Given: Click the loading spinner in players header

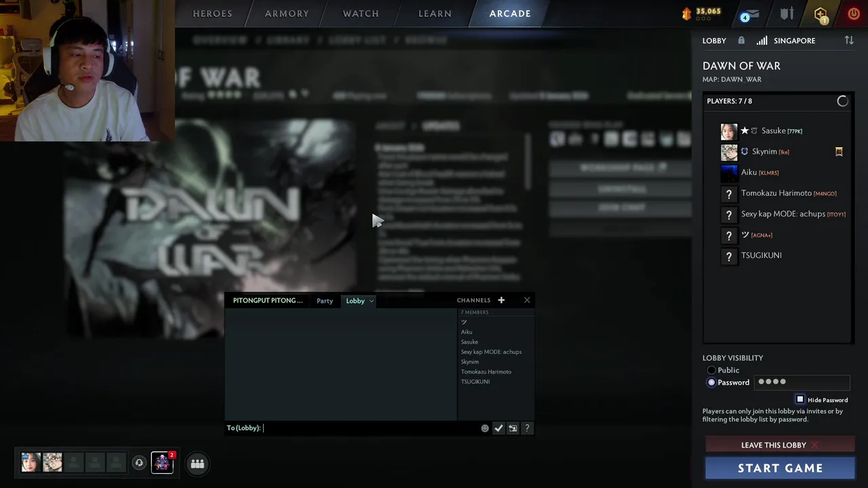Looking at the screenshot, I should click(x=842, y=101).
